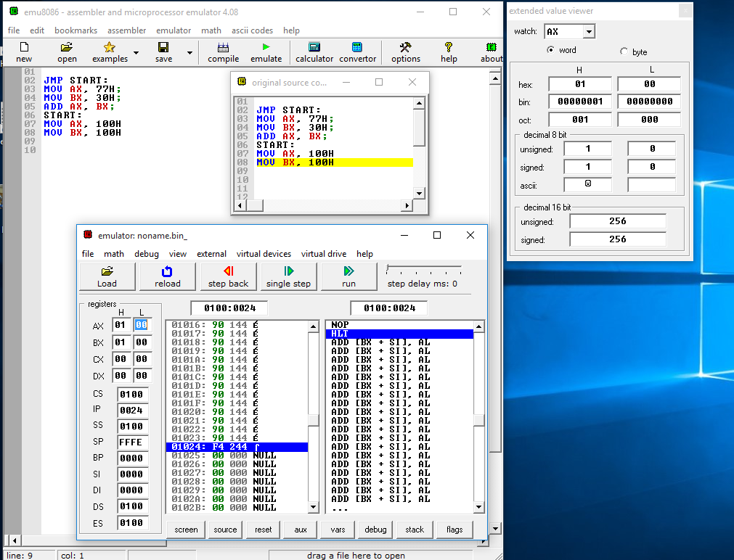Expand the save dropdown arrow

(190, 53)
